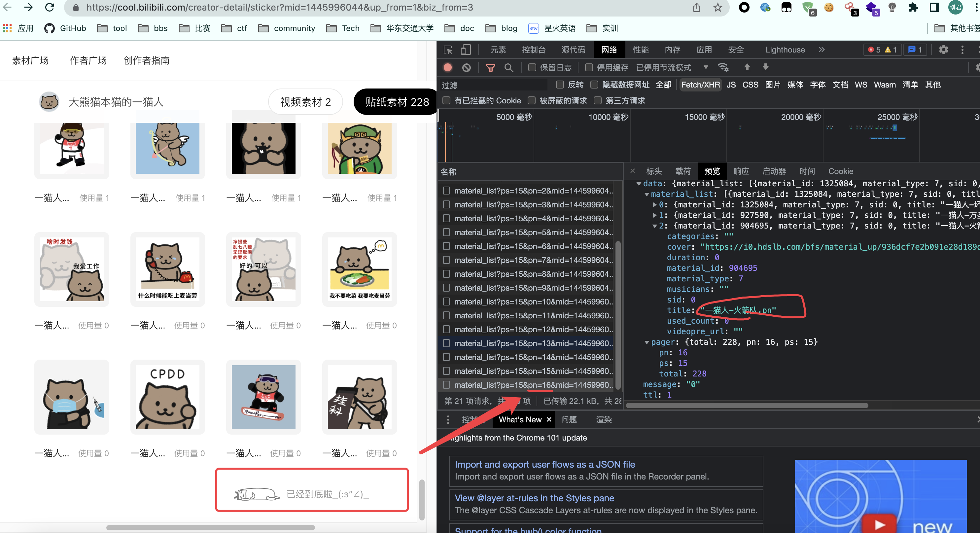Viewport: 980px width, 533px height.
Task: Toggle the device toolbar icon
Action: [466, 50]
